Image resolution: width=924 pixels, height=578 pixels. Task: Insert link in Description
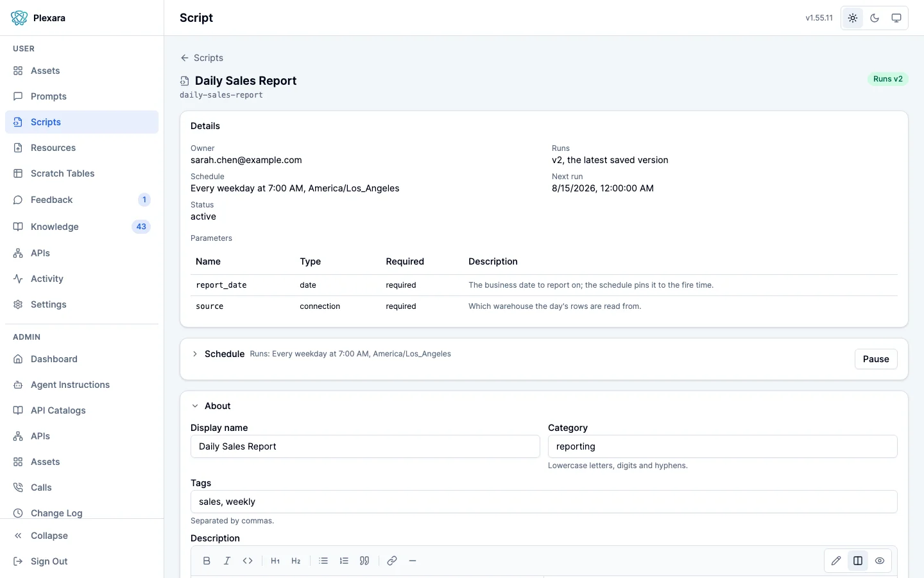pos(392,561)
